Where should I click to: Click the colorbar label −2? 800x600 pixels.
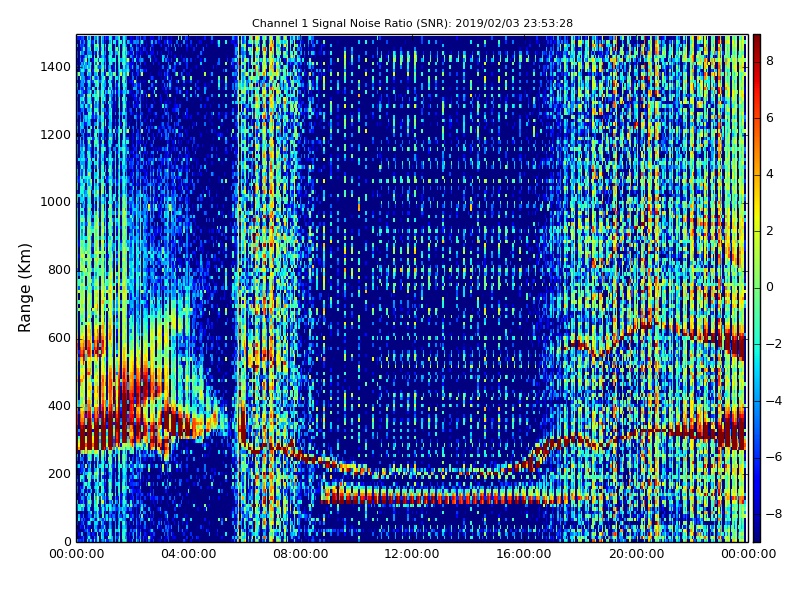(x=774, y=344)
